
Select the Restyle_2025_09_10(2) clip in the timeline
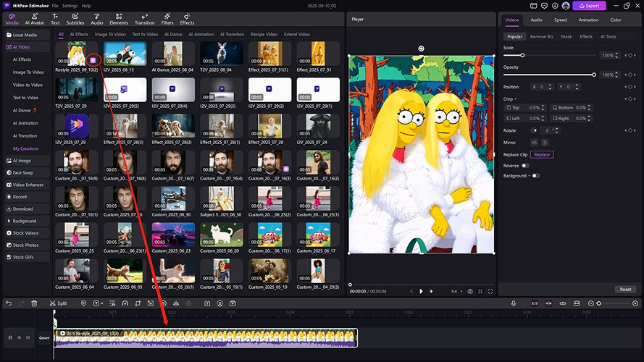[x=205, y=338]
